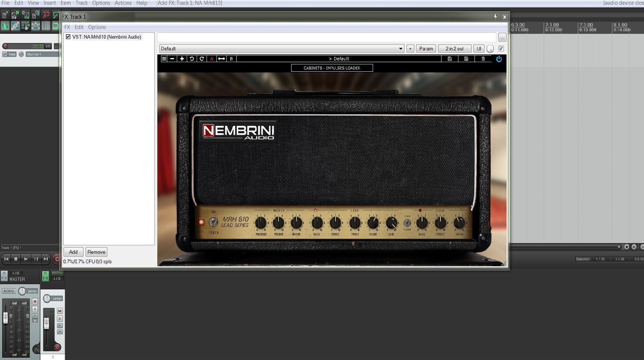This screenshot has height=360, width=644.
Task: Click plugin plus zoom-in icon
Action: coord(182,58)
